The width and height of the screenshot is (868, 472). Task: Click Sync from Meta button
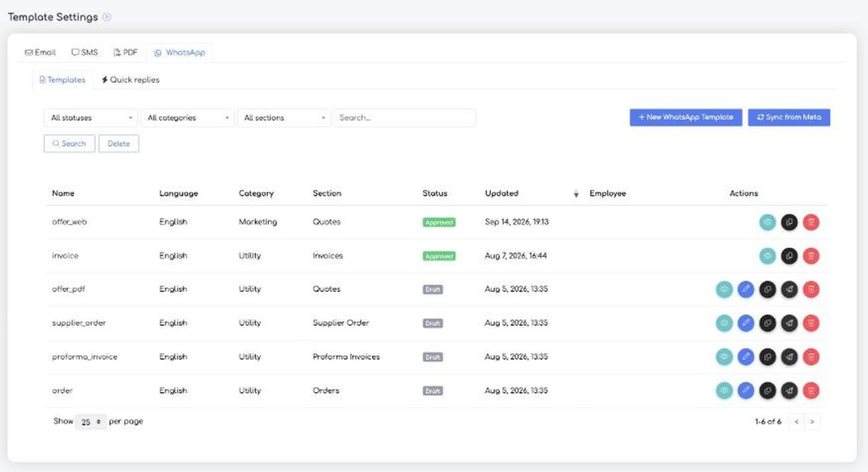pyautogui.click(x=789, y=118)
